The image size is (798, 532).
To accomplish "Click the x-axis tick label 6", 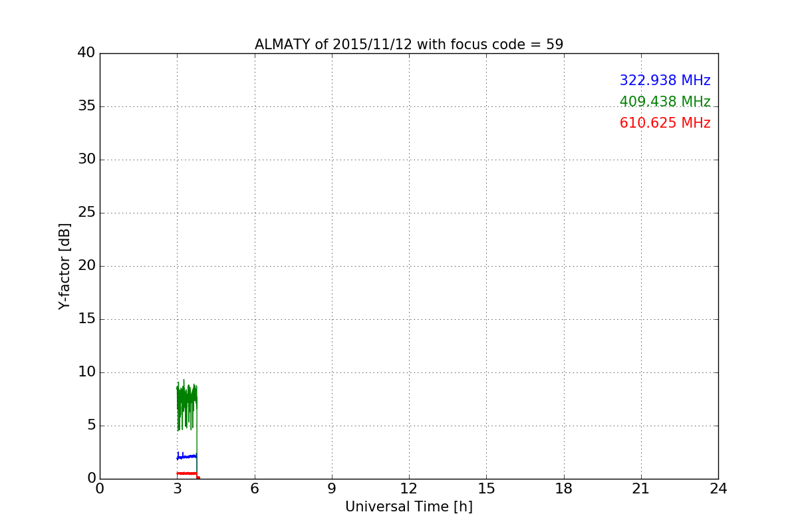I will [255, 489].
